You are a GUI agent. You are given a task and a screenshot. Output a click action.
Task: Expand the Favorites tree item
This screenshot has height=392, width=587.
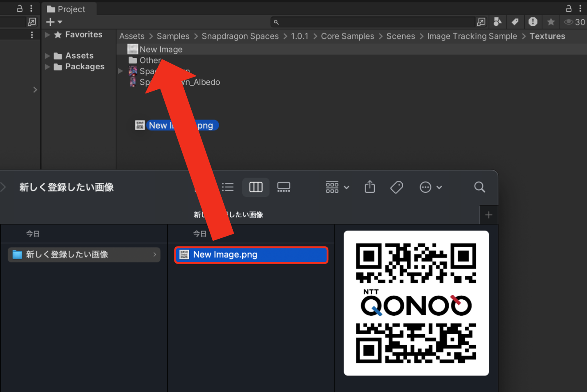pyautogui.click(x=48, y=35)
